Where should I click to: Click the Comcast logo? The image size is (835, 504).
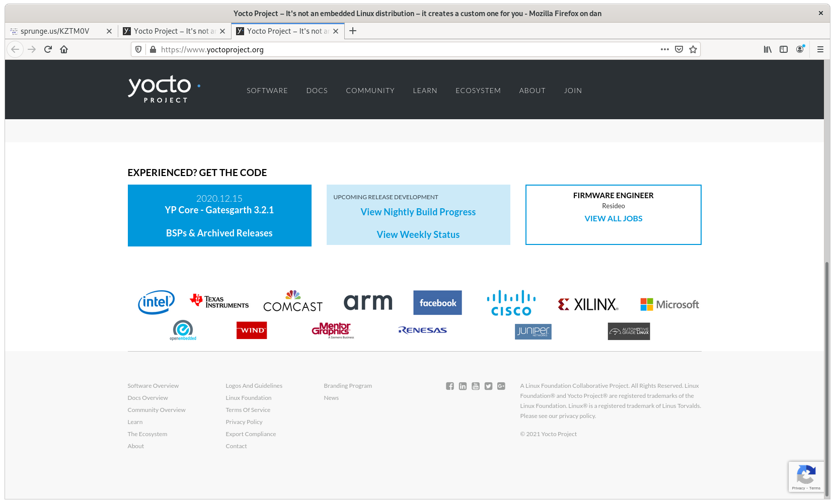click(293, 301)
